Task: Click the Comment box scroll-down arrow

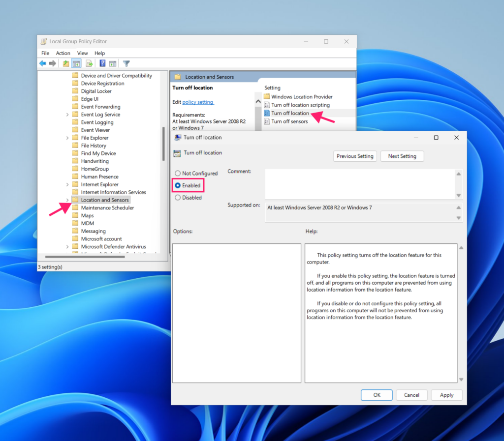Action: (459, 196)
